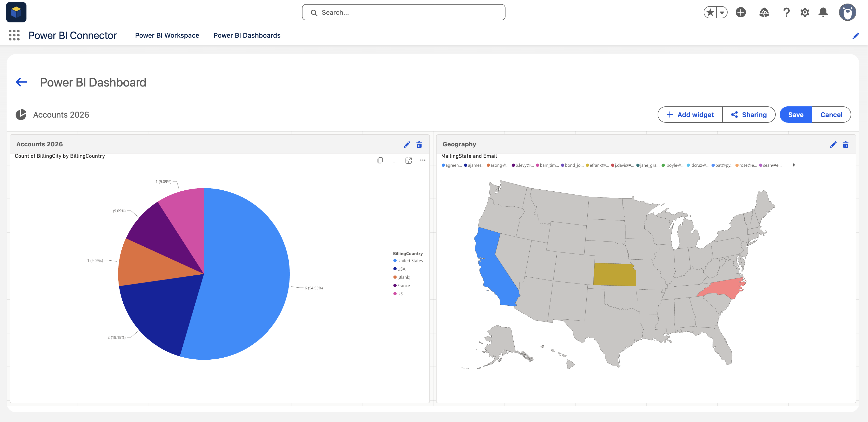The height and width of the screenshot is (422, 868).
Task: Click the 2 (18.18%) data label
Action: (117, 337)
